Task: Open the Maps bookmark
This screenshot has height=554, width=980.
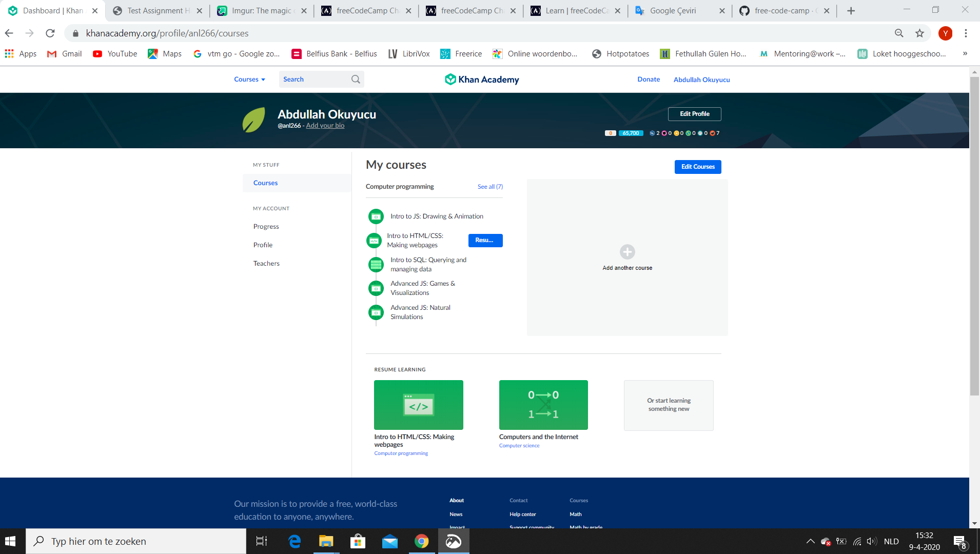Action: 165,54
